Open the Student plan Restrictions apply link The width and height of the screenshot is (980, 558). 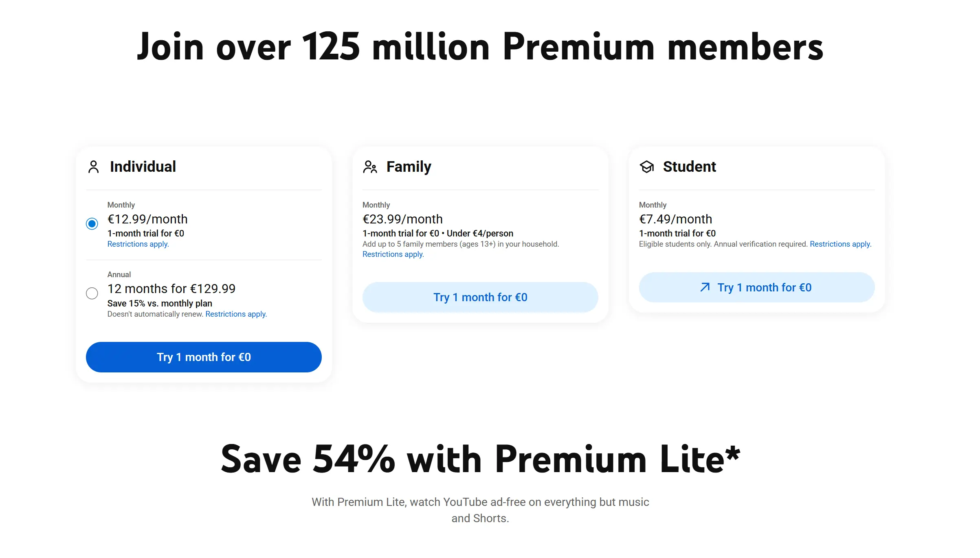click(x=840, y=244)
